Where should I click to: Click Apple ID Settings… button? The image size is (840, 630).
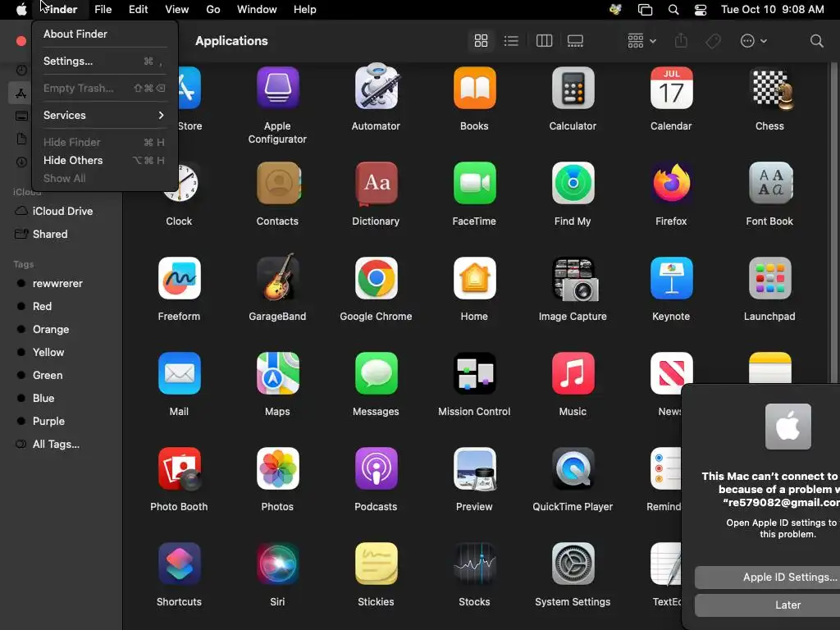tap(768, 577)
